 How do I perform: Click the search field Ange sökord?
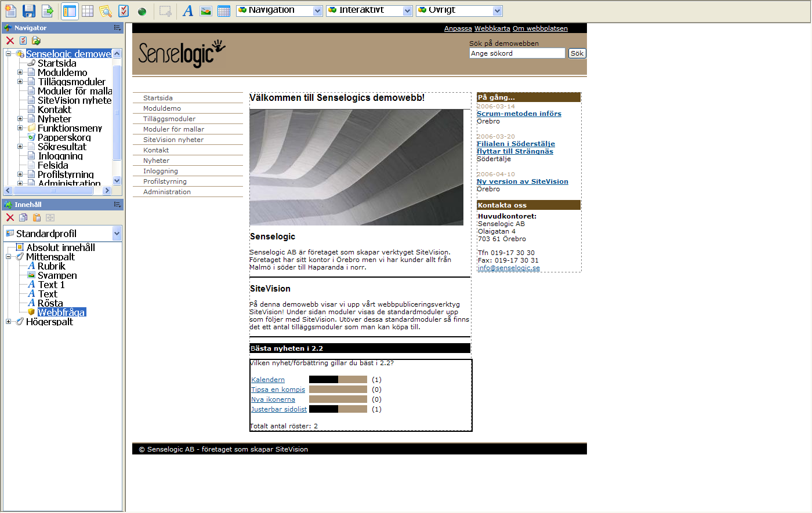coord(517,53)
